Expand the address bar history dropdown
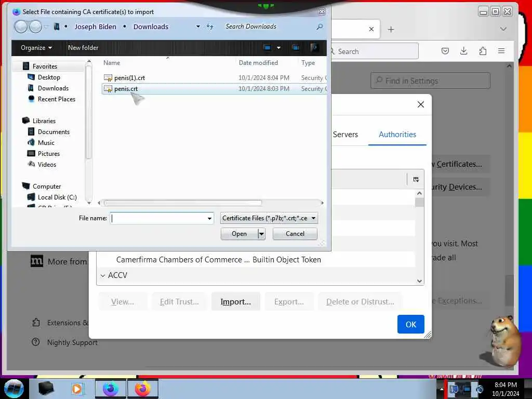532x399 pixels. tap(198, 27)
